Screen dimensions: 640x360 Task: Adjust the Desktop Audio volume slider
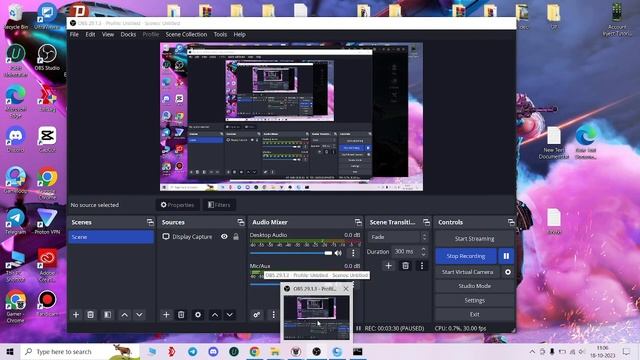pyautogui.click(x=291, y=253)
